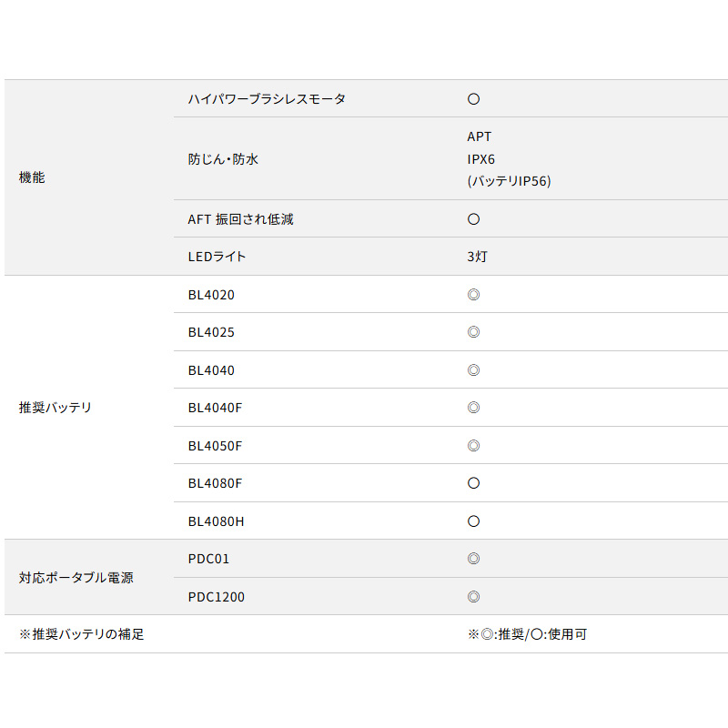Image resolution: width=728 pixels, height=728 pixels.
Task: Click the 3灯 value
Action: click(477, 257)
